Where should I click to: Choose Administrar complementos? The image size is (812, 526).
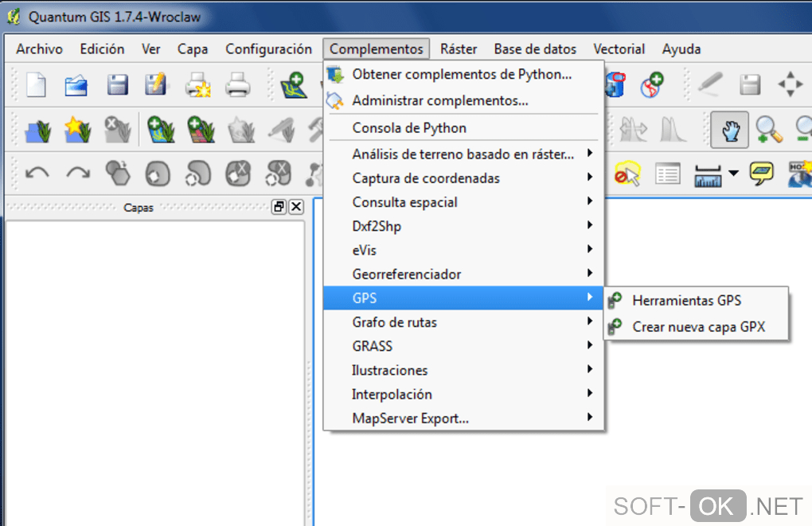463,100
